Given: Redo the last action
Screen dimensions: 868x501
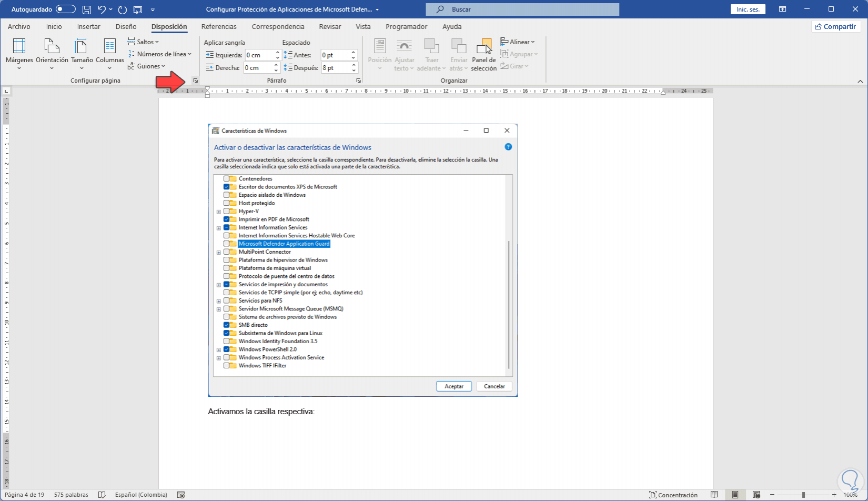Looking at the screenshot, I should click(x=123, y=9).
